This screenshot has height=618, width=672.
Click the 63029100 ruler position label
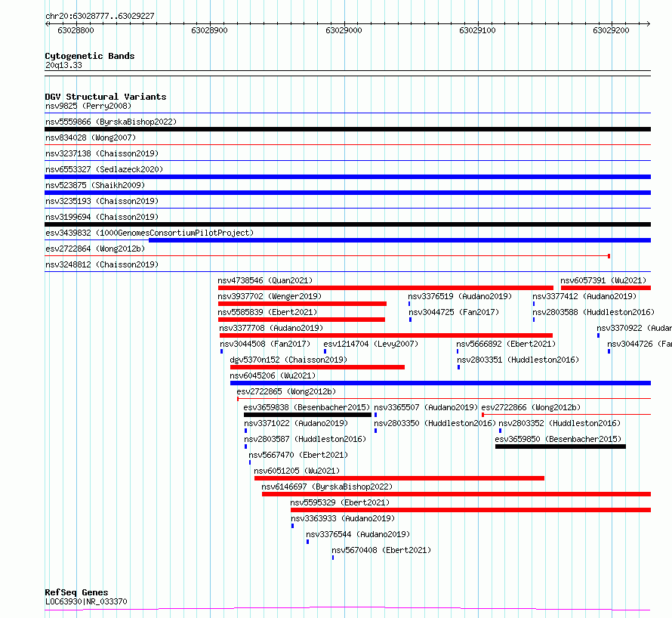(x=477, y=30)
